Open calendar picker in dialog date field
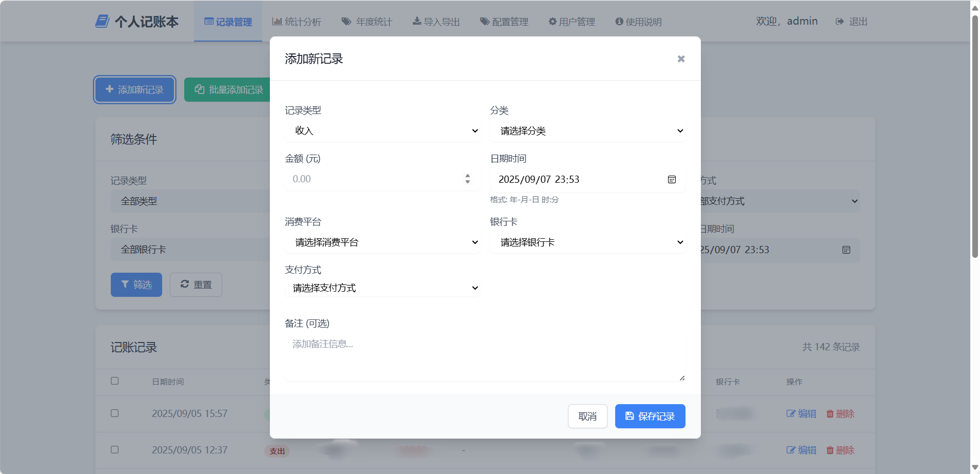 pyautogui.click(x=672, y=179)
